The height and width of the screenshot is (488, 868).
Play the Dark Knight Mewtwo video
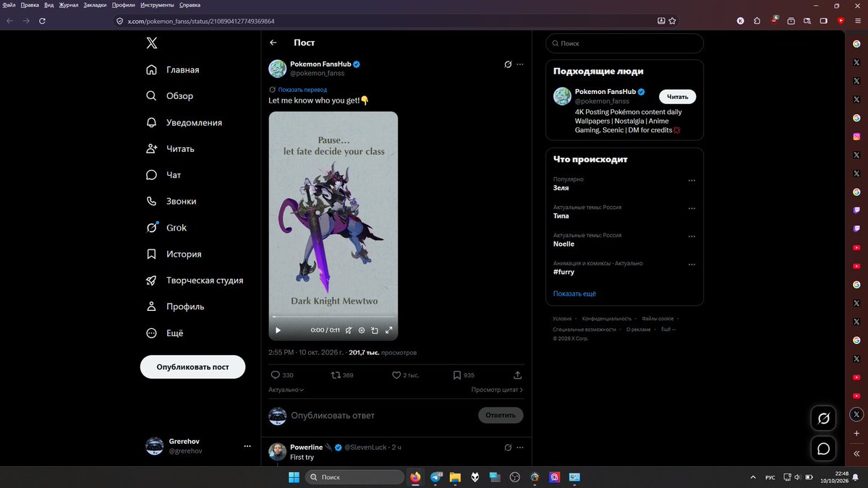point(278,330)
